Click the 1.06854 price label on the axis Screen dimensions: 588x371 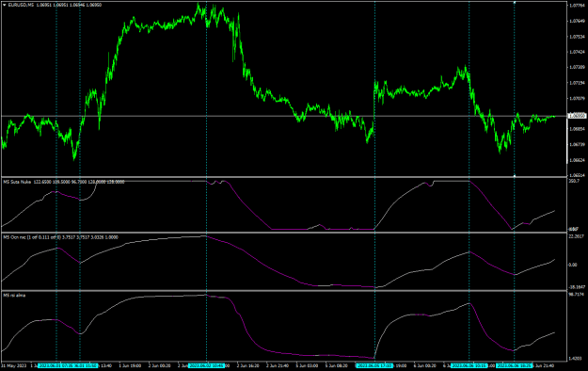point(578,129)
